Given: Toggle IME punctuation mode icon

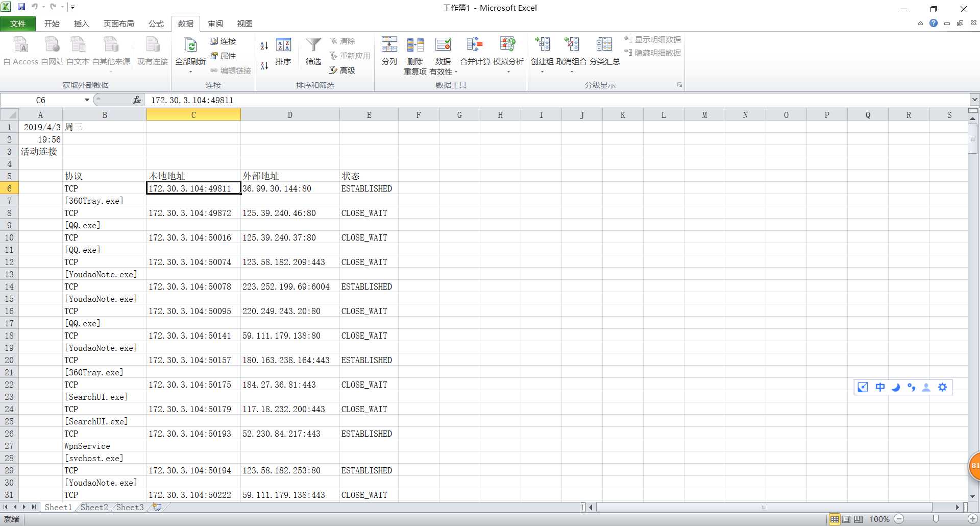Looking at the screenshot, I should (911, 387).
